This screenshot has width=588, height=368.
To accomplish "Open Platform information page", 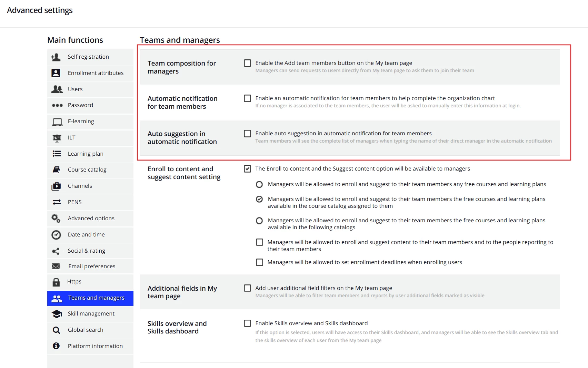I will (95, 346).
